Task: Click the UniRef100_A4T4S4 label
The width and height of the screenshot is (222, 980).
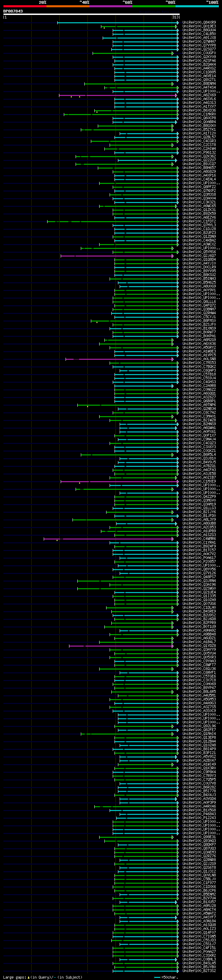Action: tap(199, 88)
